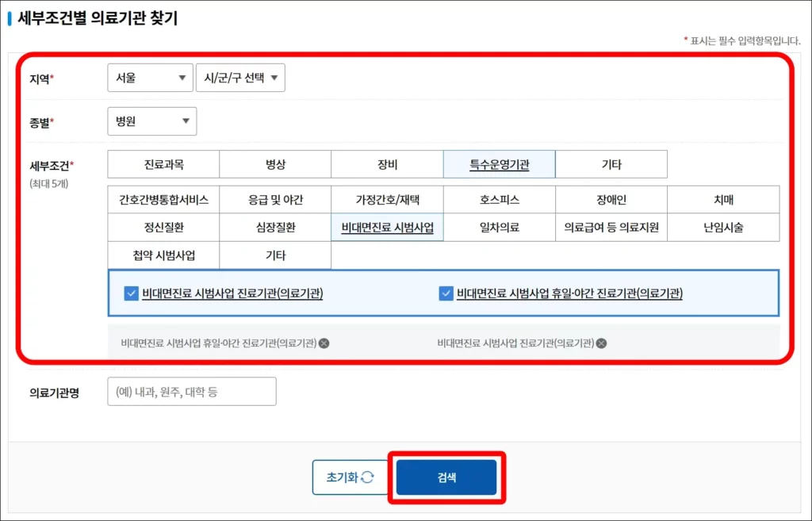Select the 첩약 시범사업 option
The width and height of the screenshot is (812, 521).
[163, 255]
